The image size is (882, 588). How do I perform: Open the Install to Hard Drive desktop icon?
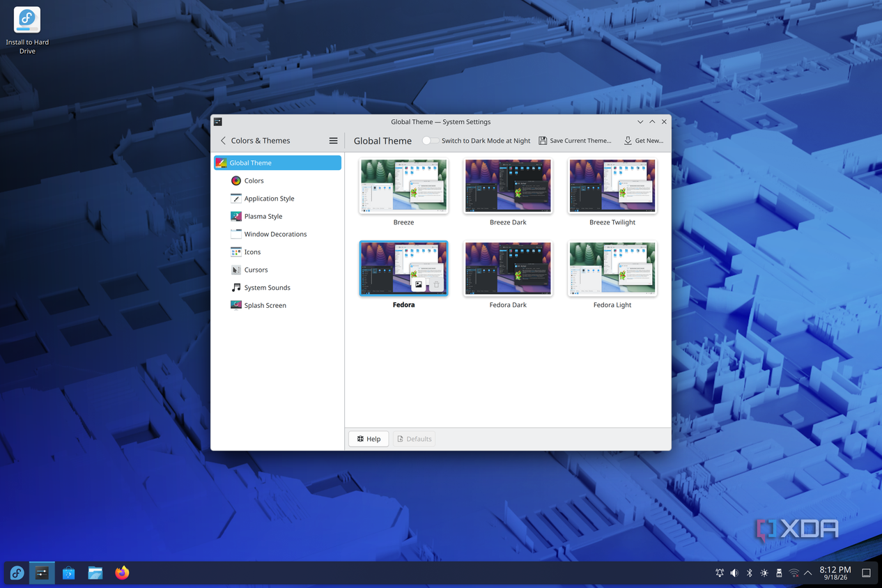[x=27, y=30]
